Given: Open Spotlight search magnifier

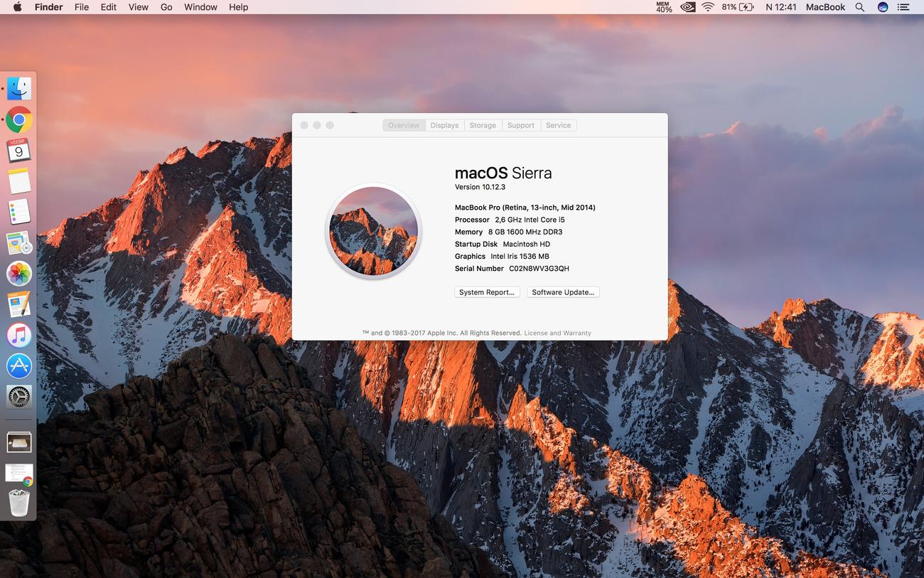Looking at the screenshot, I should (860, 7).
